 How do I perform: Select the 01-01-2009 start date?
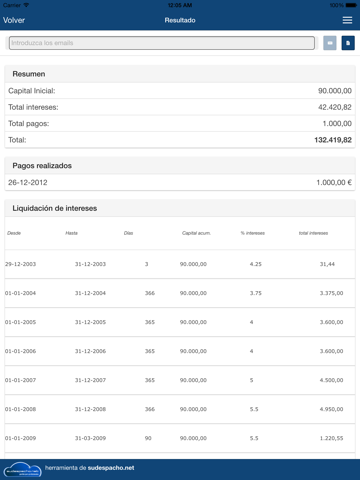[20, 438]
